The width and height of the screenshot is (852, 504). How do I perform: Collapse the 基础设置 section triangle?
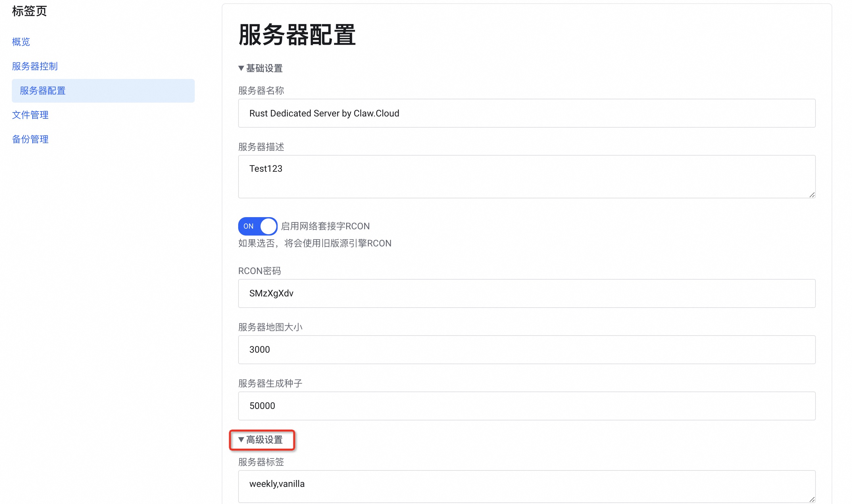[241, 68]
